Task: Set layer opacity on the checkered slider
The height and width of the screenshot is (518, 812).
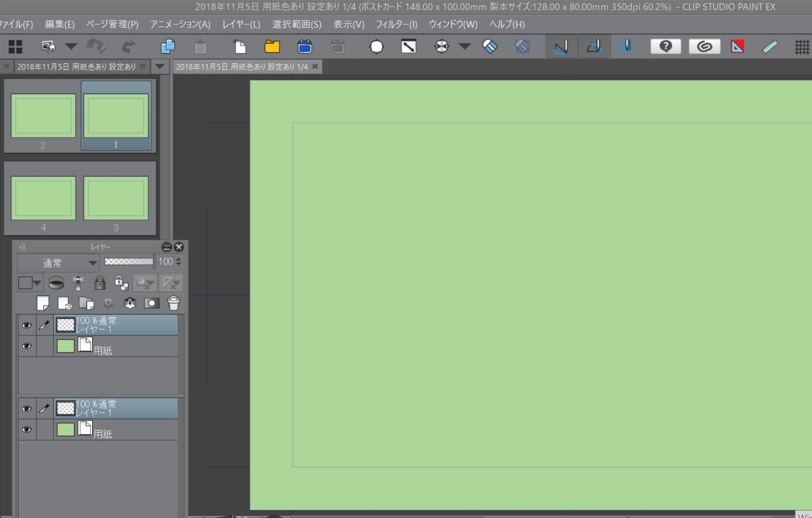Action: [x=129, y=262]
